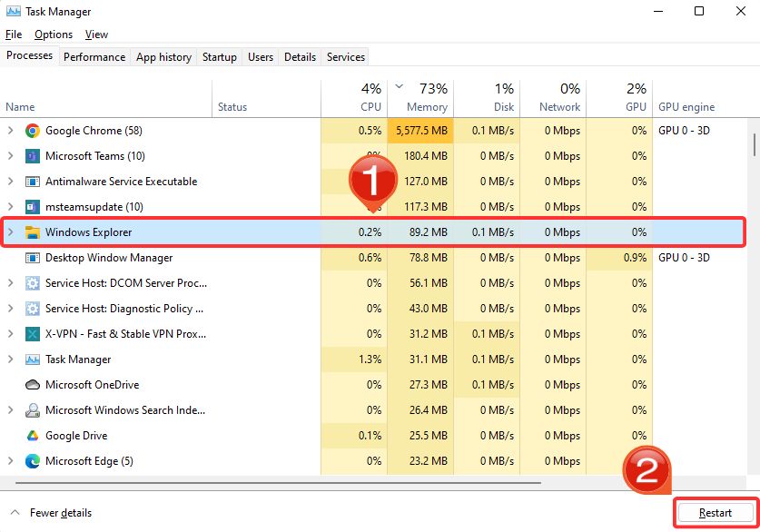Select the Windows Explorer folder icon
Viewport: 760px width, 532px height.
click(32, 232)
